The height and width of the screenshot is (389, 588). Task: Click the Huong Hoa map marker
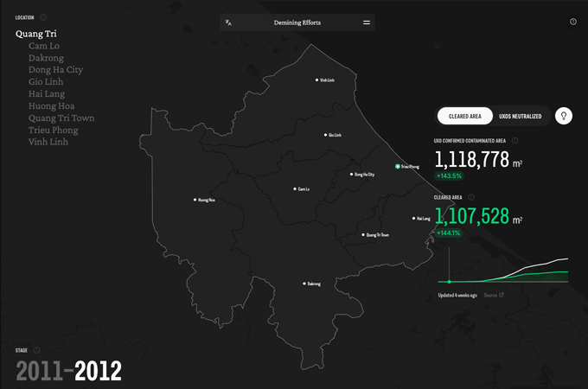(195, 200)
